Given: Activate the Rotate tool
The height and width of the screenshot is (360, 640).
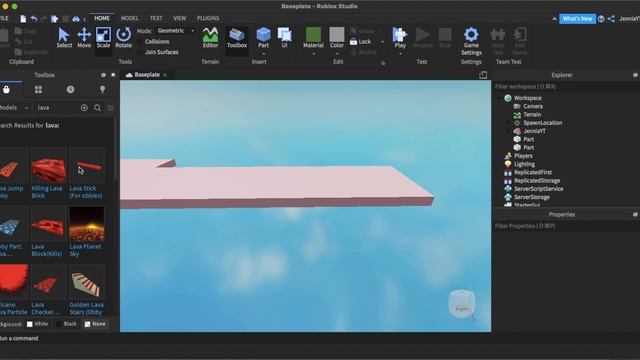Looking at the screenshot, I should (123, 38).
